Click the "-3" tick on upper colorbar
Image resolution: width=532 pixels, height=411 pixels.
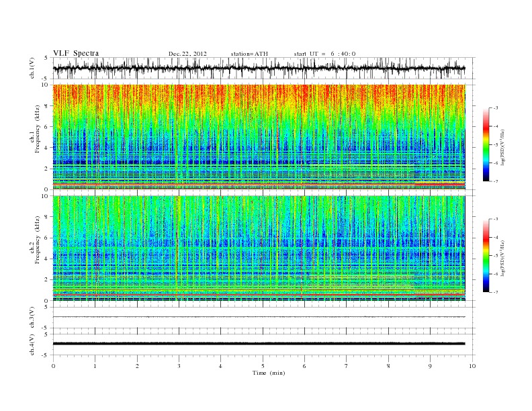(496, 108)
